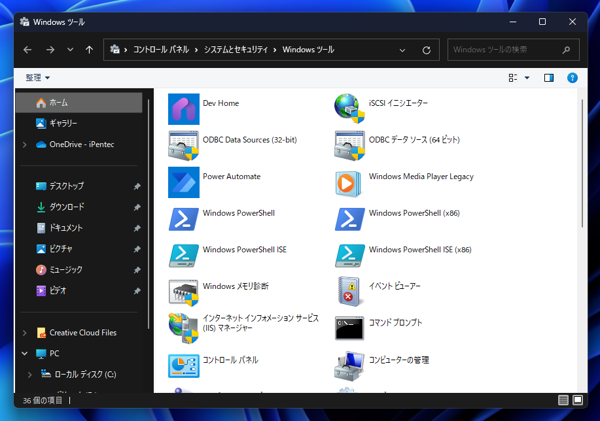The image size is (600, 421).
Task: Open the 整理 menu
Action: (38, 78)
